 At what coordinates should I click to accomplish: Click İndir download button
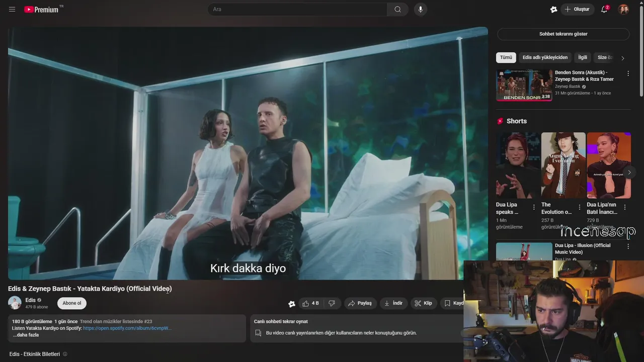pos(393,303)
